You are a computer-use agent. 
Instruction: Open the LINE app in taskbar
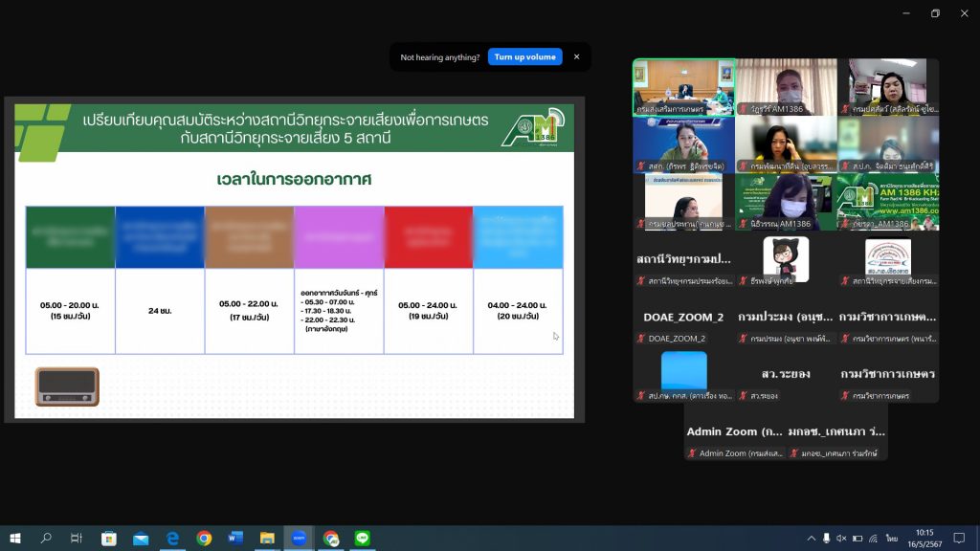[x=362, y=539]
